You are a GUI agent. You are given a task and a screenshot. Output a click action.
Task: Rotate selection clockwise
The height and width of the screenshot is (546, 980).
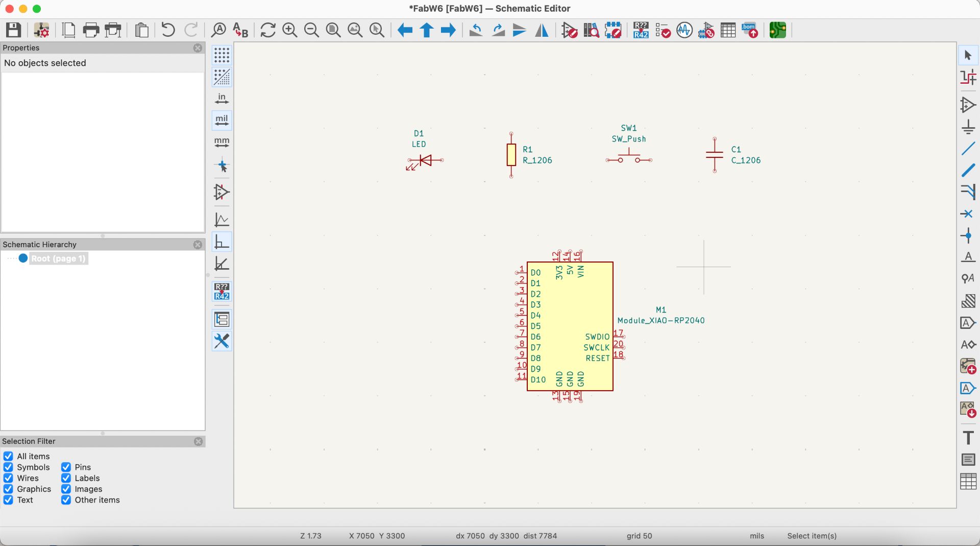(x=498, y=30)
